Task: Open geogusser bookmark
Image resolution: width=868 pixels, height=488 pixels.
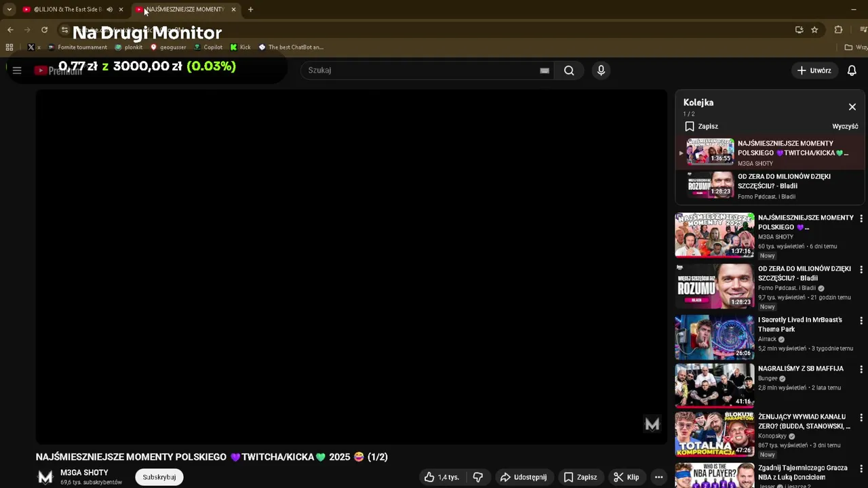Action: 168,47
